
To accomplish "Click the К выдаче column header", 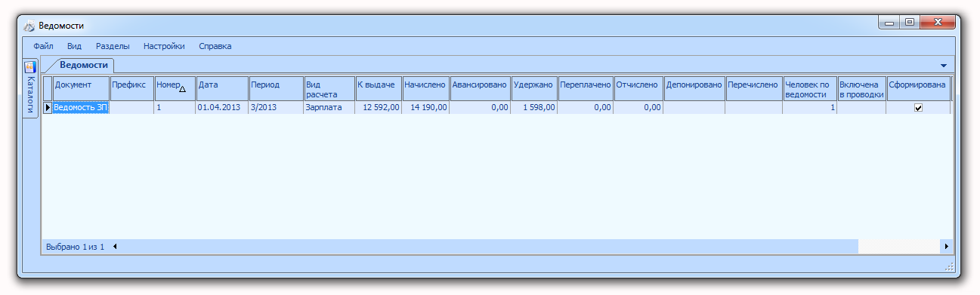I will (379, 89).
